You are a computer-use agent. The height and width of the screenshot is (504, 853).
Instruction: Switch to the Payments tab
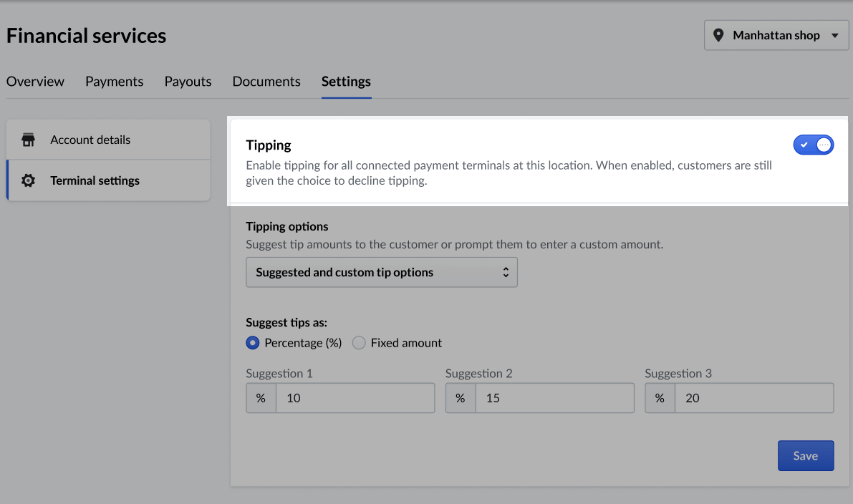tap(114, 82)
